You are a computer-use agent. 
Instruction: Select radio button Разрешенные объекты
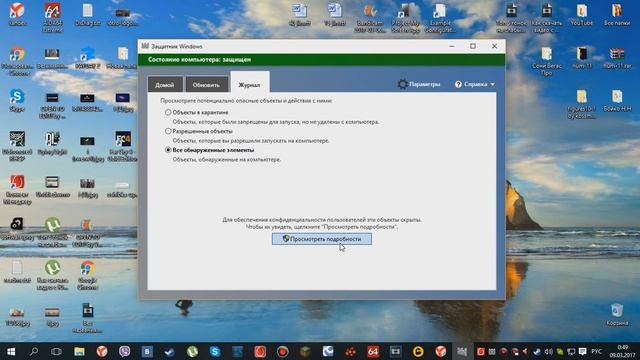point(168,131)
